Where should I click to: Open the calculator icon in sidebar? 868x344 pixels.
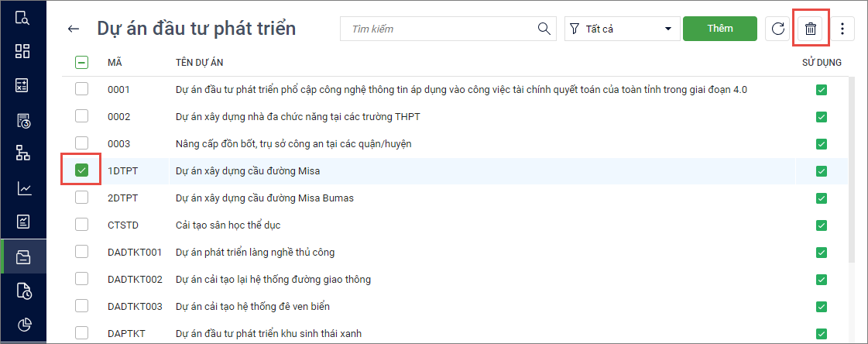pos(22,86)
